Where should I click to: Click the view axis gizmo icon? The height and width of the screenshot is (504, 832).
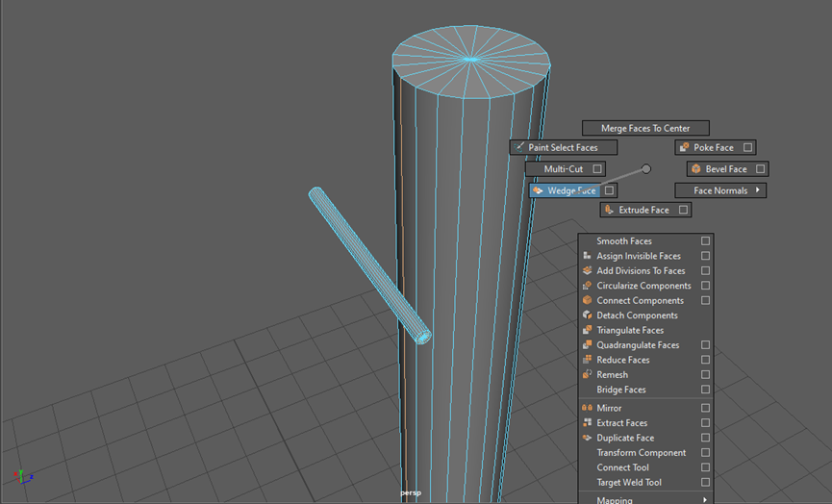point(22,476)
